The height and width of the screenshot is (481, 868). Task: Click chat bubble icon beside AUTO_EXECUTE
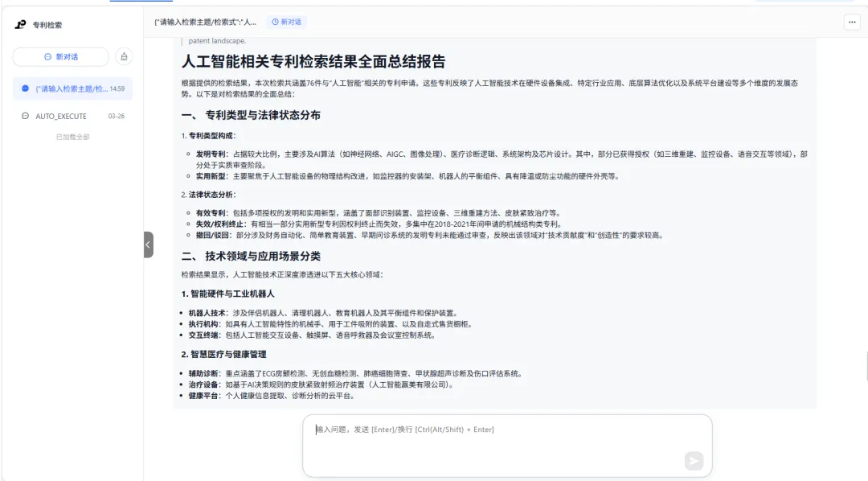(25, 116)
